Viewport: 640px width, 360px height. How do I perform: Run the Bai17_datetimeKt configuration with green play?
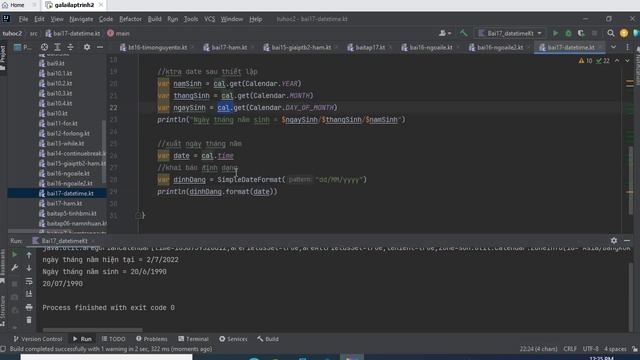coord(555,33)
